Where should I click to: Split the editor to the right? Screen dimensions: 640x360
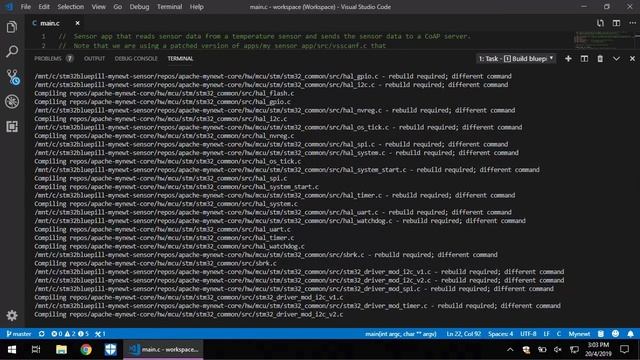(x=616, y=23)
